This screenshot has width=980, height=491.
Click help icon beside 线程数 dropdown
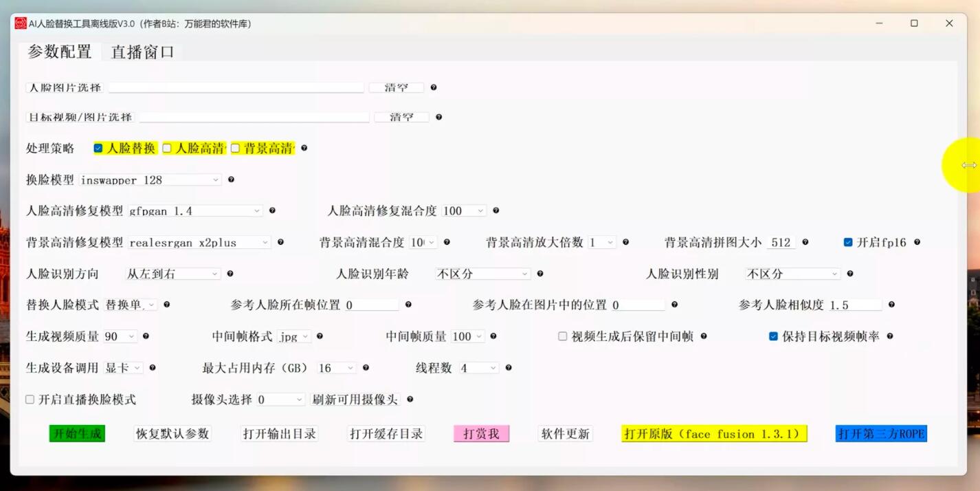[x=508, y=368]
